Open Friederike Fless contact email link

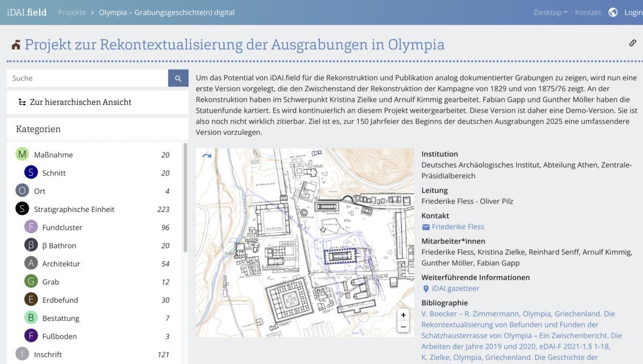click(458, 226)
